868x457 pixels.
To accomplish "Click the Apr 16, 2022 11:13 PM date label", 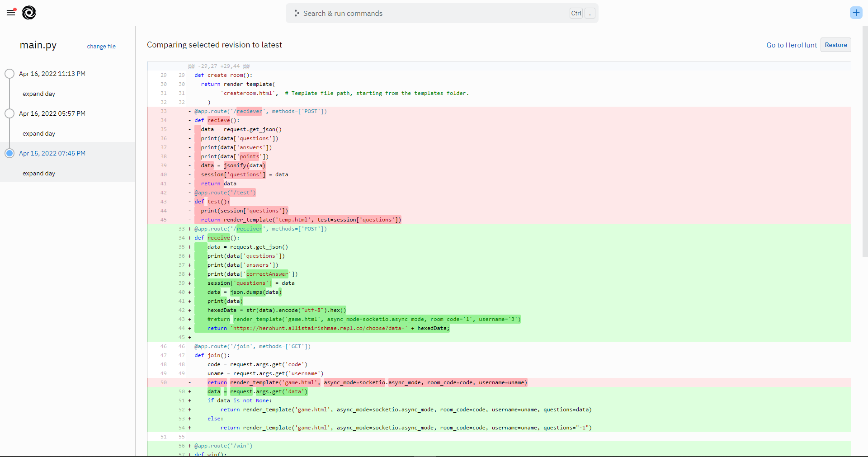I will [x=52, y=74].
